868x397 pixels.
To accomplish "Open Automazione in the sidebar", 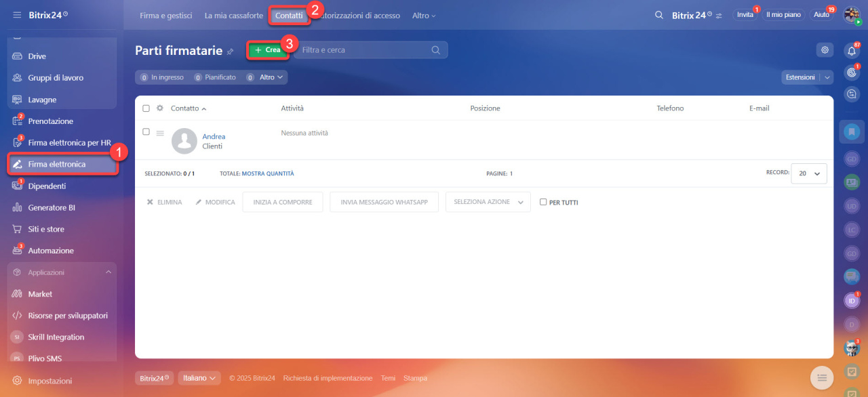I will click(62, 251).
